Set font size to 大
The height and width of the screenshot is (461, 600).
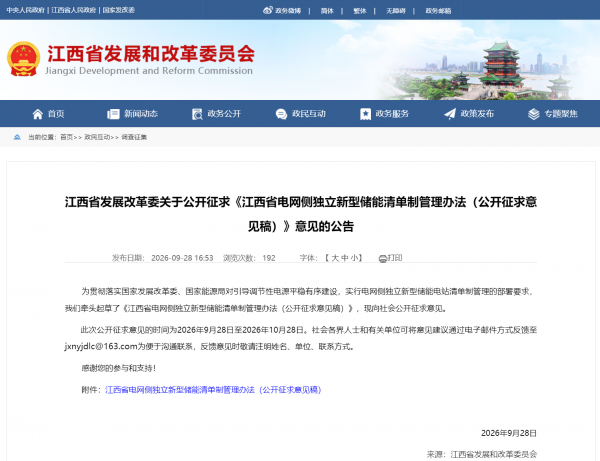(335, 258)
